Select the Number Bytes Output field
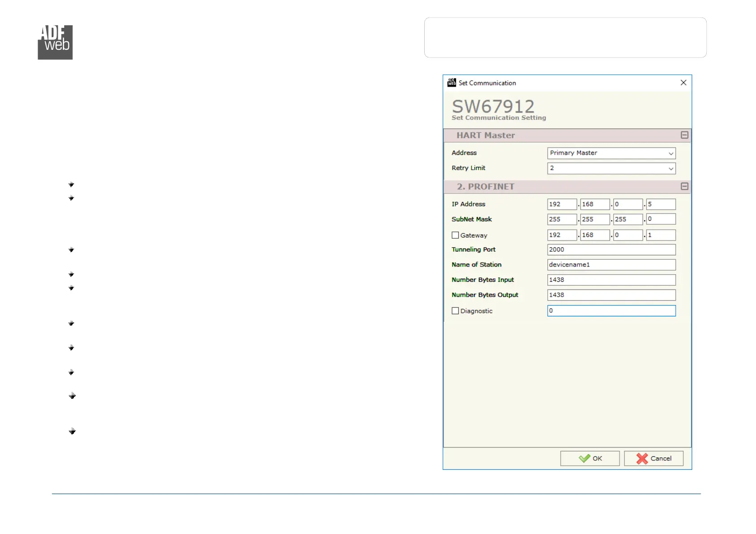The height and width of the screenshot is (534, 756). (611, 295)
